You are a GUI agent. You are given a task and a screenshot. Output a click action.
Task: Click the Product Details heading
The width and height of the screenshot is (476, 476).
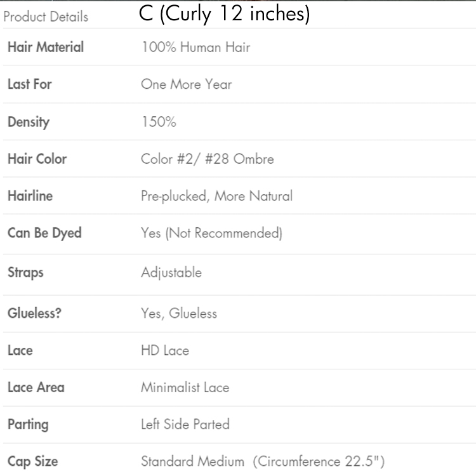point(46,17)
